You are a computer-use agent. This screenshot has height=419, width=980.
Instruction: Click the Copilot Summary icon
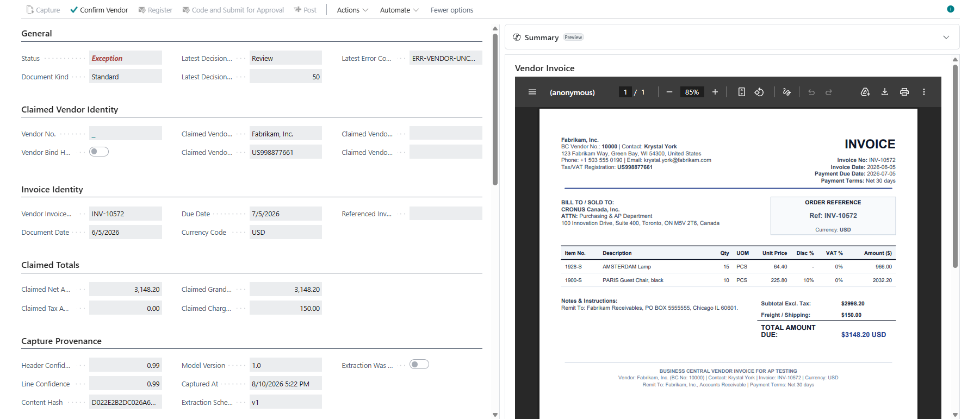pyautogui.click(x=517, y=37)
